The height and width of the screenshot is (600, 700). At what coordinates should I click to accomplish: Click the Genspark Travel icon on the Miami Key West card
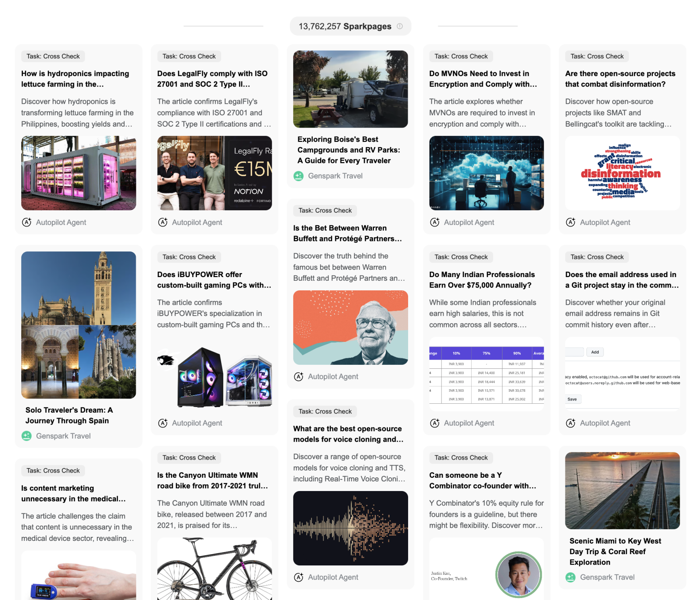pyautogui.click(x=571, y=577)
